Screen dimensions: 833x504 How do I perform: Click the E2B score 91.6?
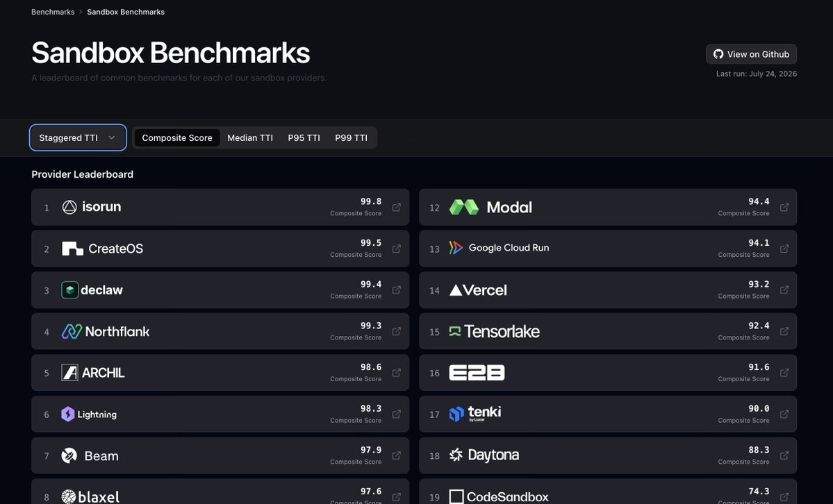[x=759, y=367]
